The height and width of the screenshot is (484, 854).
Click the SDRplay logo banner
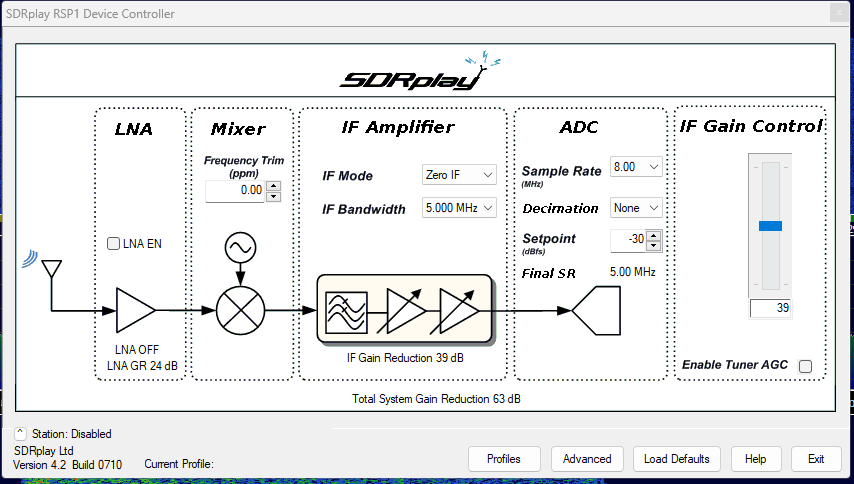(420, 71)
